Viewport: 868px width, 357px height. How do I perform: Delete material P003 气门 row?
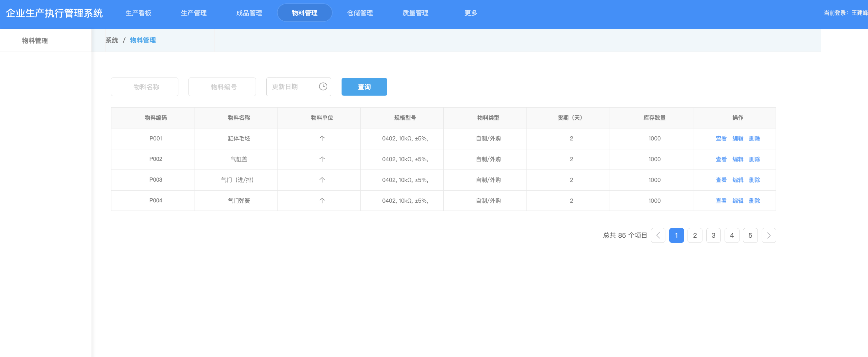click(754, 180)
